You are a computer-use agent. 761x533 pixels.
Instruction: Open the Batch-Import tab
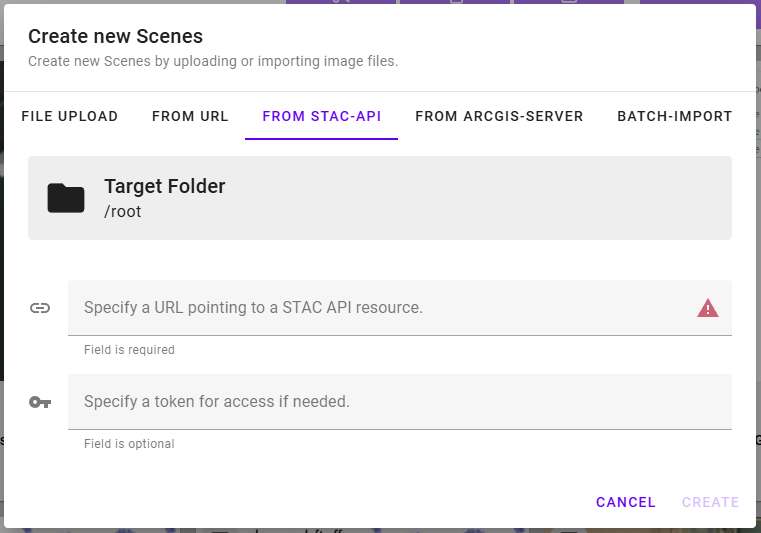coord(675,117)
